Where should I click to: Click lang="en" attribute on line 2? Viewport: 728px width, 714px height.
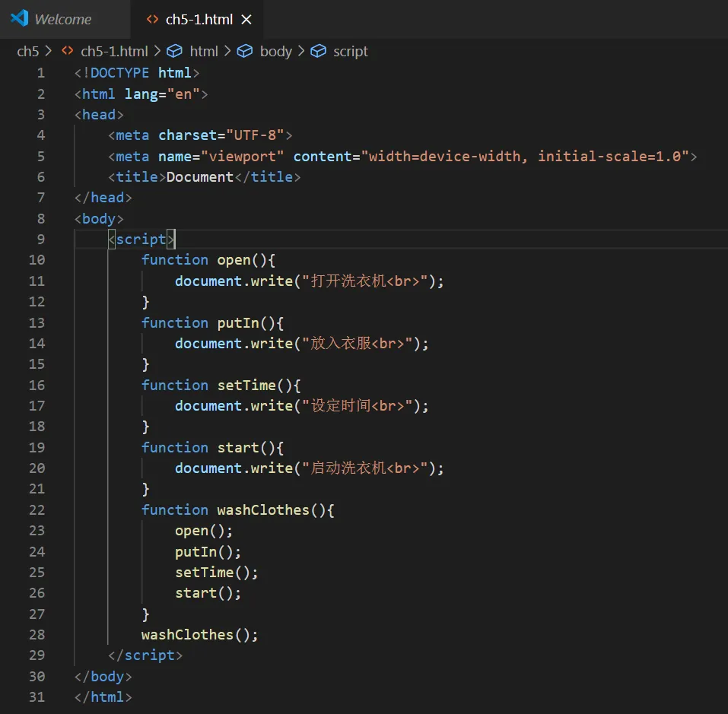[162, 94]
